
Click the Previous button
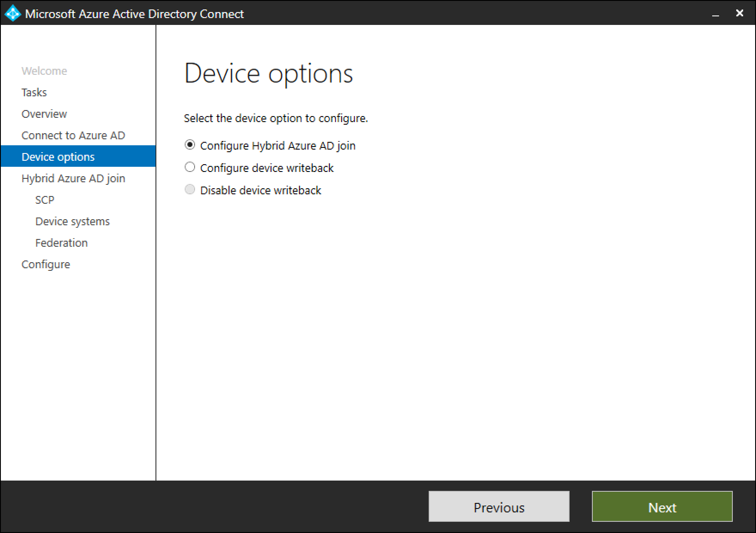click(x=498, y=506)
